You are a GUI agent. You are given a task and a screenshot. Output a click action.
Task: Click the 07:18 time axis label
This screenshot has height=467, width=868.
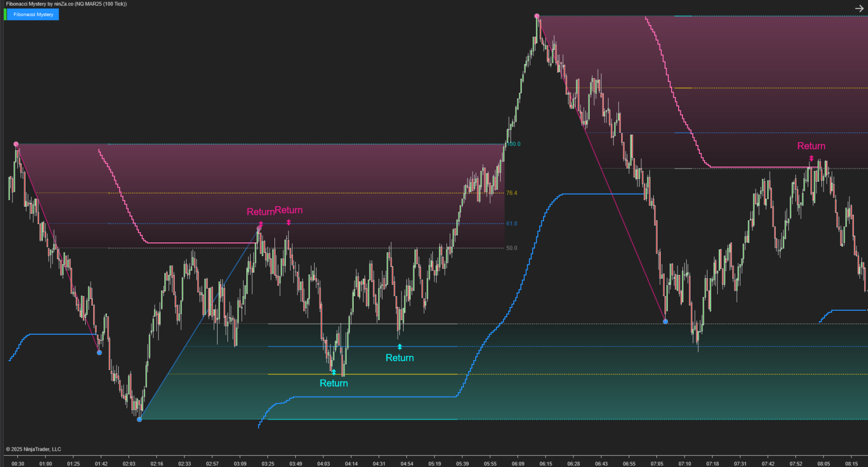[712, 464]
